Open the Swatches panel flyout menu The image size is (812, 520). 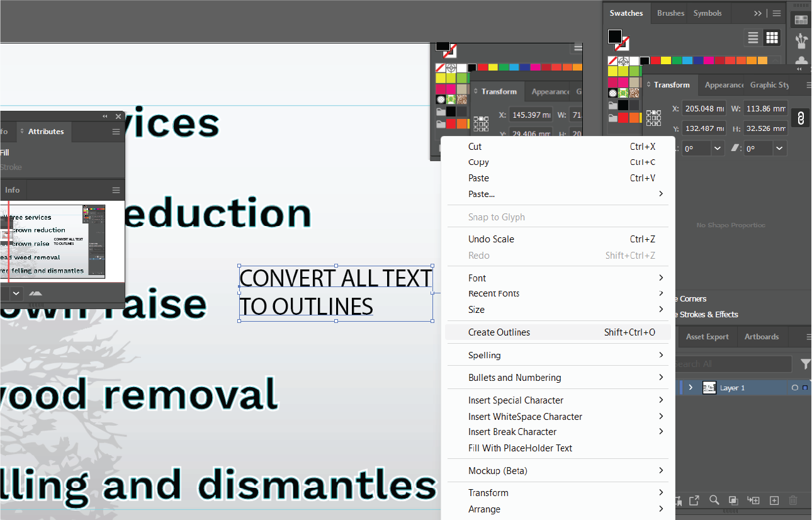[x=777, y=13]
